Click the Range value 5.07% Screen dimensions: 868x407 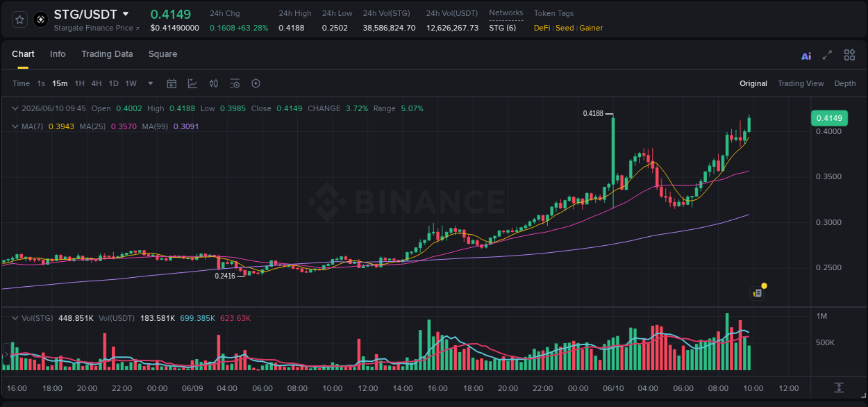(x=412, y=108)
